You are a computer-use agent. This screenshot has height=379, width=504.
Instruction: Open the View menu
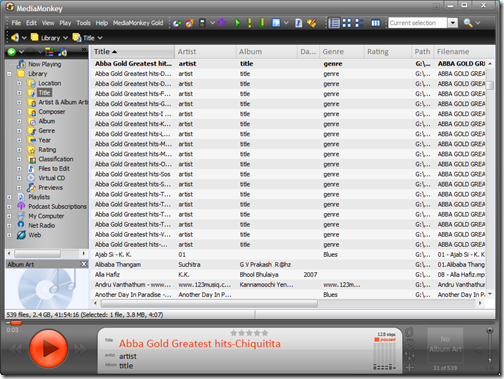(48, 23)
